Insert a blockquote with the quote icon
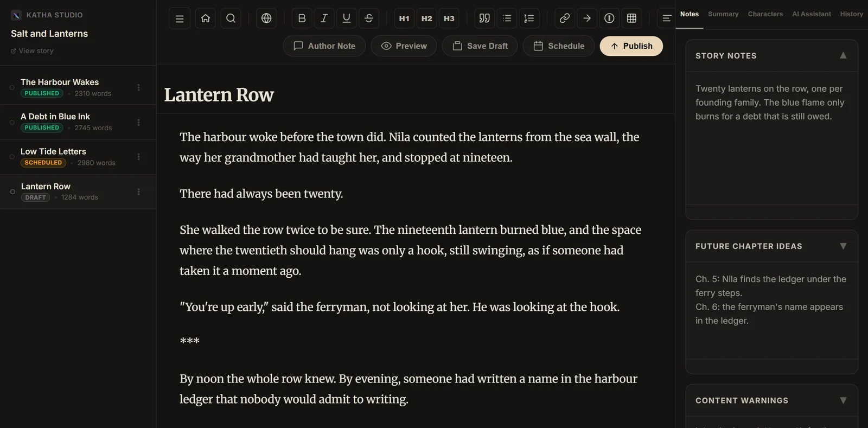This screenshot has height=428, width=868. coord(484,18)
